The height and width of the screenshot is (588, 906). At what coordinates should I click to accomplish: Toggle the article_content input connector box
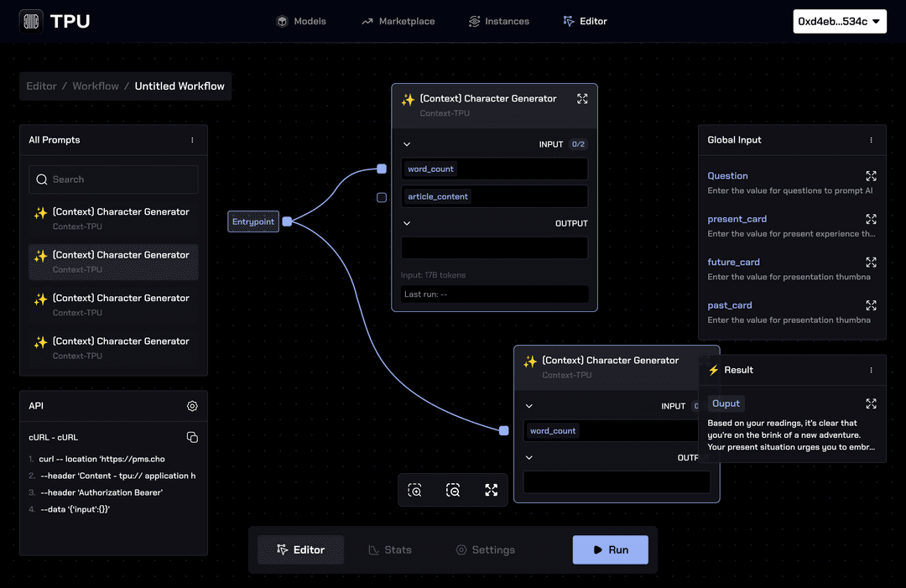point(382,198)
